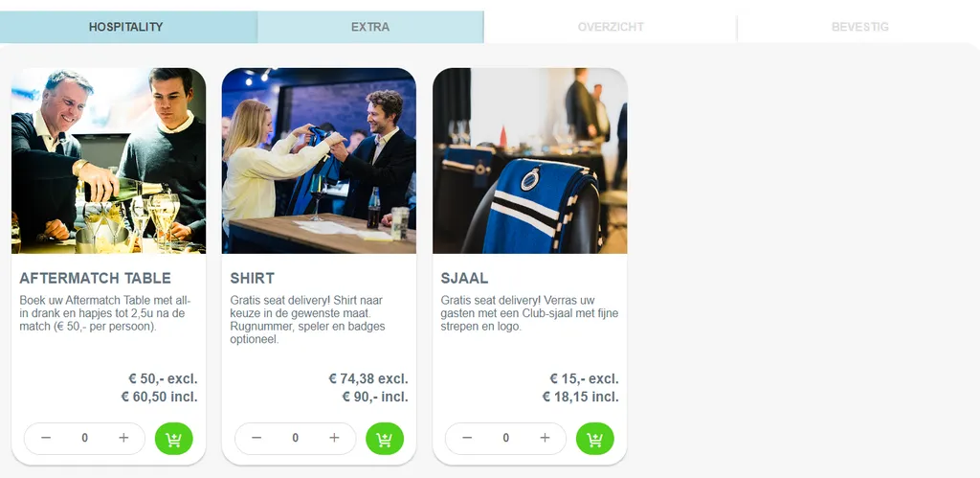
Task: Click the Shirt quantity field
Action: click(x=295, y=438)
